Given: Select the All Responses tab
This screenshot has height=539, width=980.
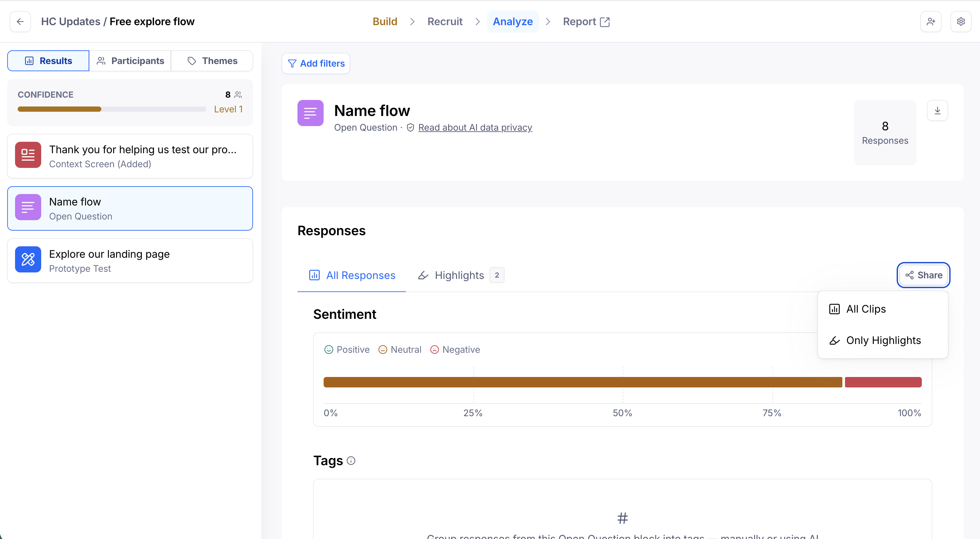Looking at the screenshot, I should pos(351,275).
